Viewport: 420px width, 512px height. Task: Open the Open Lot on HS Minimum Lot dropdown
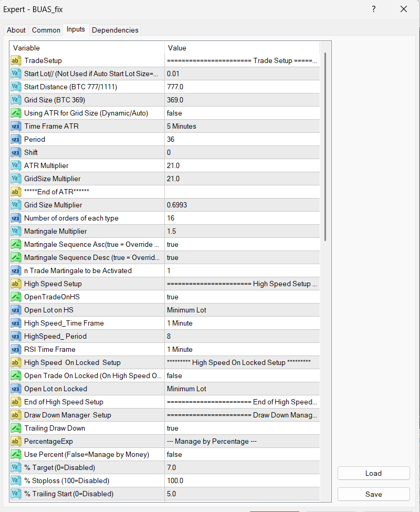pyautogui.click(x=241, y=310)
